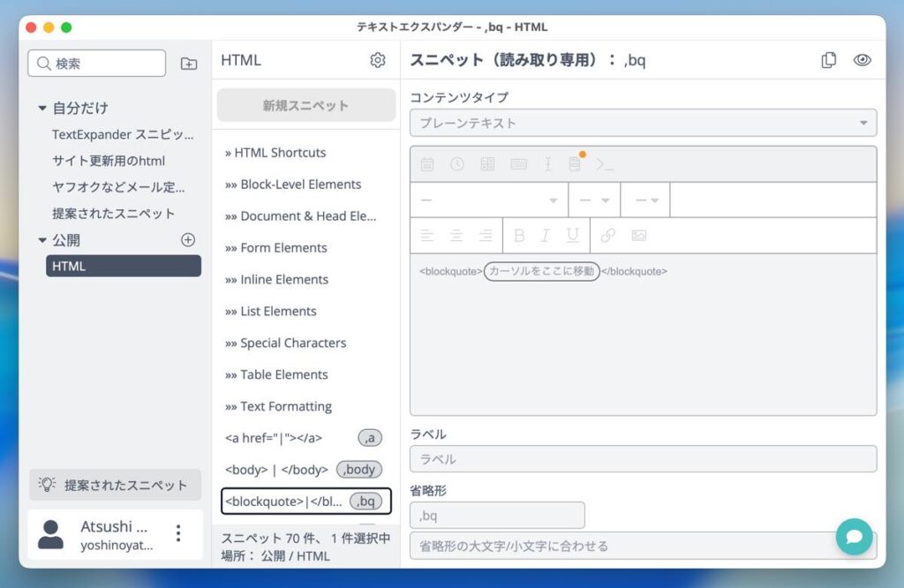The width and height of the screenshot is (904, 588).
Task: Click the new group folder icon
Action: click(189, 64)
